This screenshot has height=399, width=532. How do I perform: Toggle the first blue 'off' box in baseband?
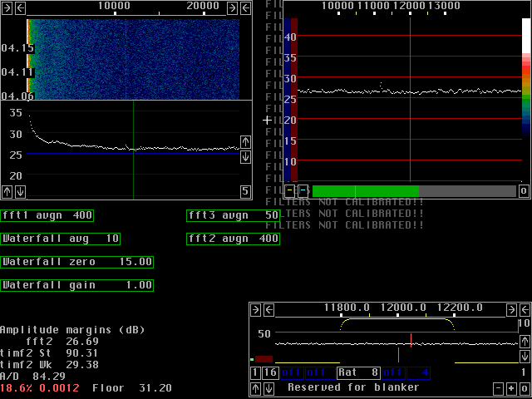point(292,373)
